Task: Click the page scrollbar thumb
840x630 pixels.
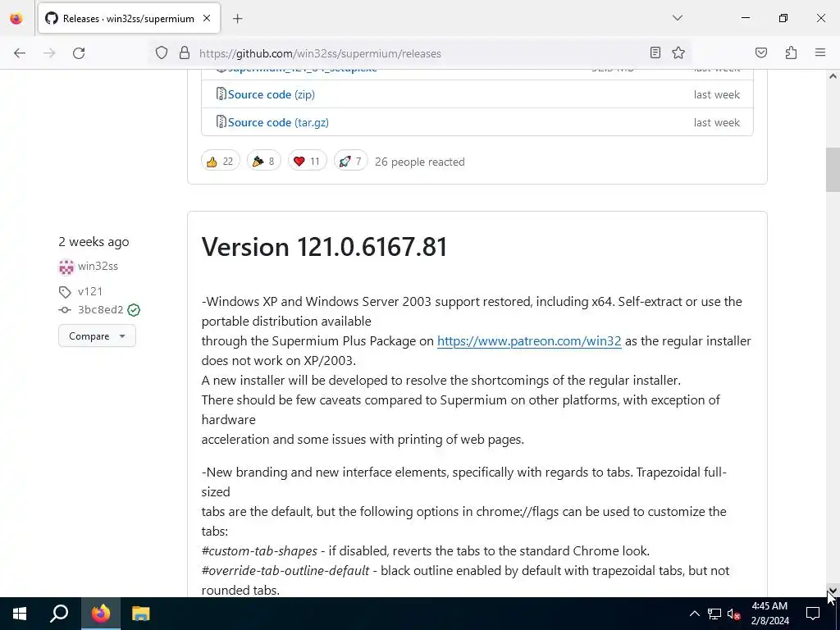Action: [x=833, y=169]
